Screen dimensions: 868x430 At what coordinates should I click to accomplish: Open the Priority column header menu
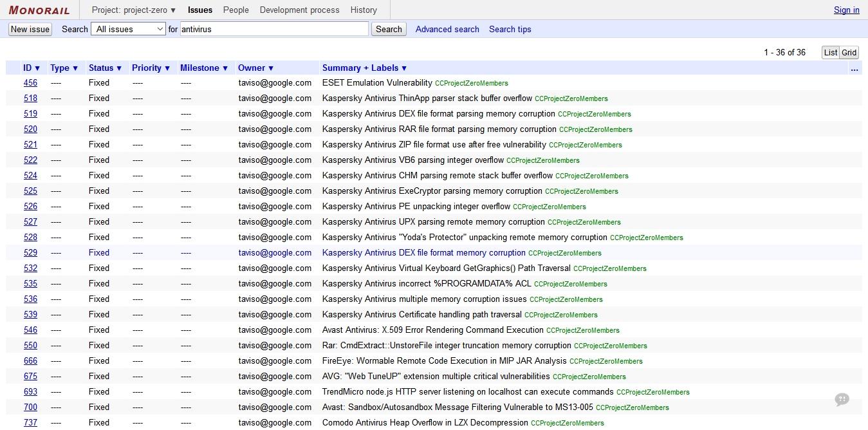pyautogui.click(x=151, y=68)
